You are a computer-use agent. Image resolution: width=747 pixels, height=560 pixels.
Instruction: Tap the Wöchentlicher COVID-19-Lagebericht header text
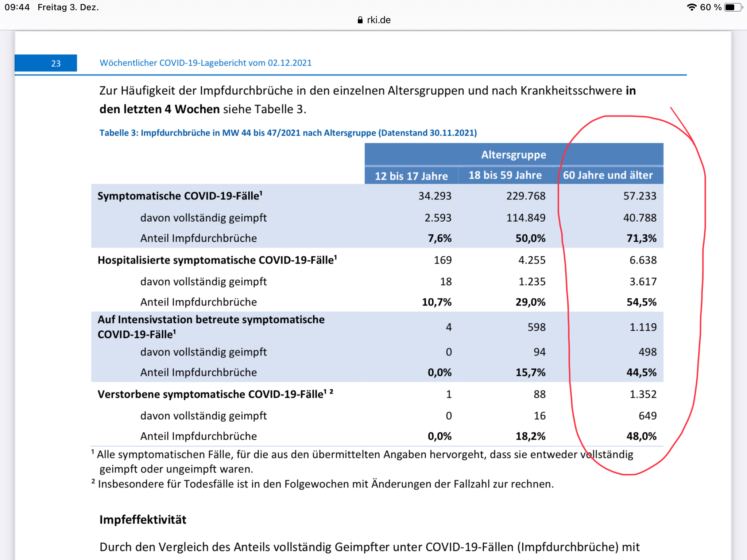click(205, 63)
